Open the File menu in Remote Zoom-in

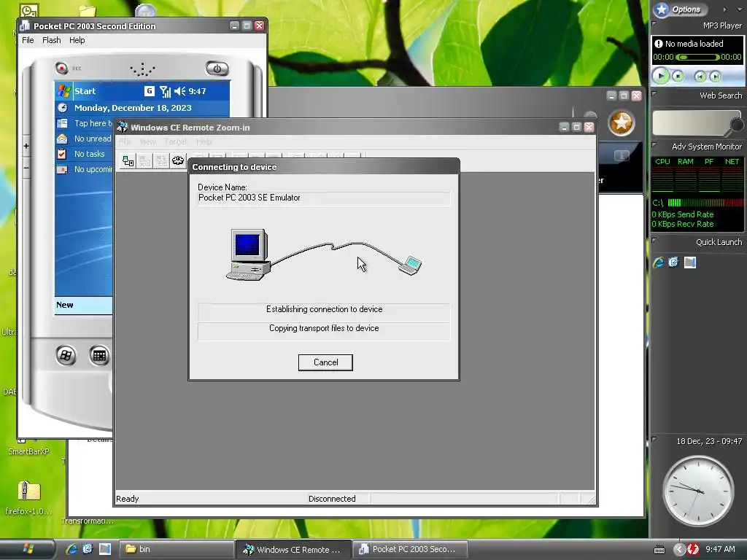pyautogui.click(x=125, y=141)
